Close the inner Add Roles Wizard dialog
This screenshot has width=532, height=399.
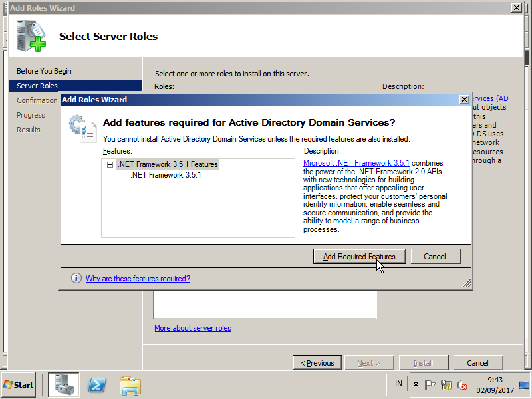(464, 99)
